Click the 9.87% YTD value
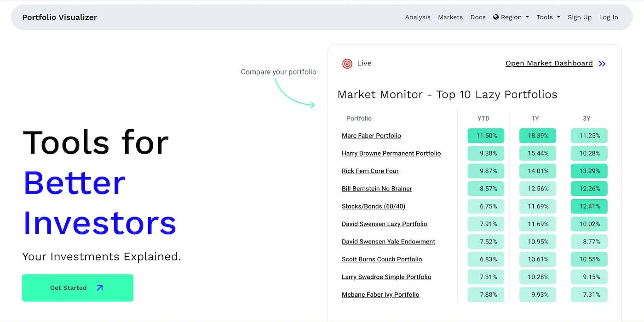This screenshot has width=644, height=322. (x=486, y=171)
